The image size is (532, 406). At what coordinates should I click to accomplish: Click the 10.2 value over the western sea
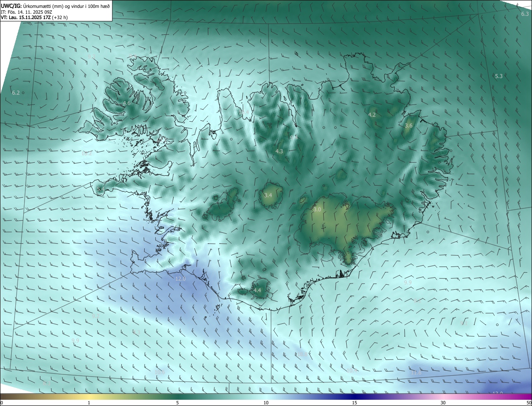pos(86,153)
